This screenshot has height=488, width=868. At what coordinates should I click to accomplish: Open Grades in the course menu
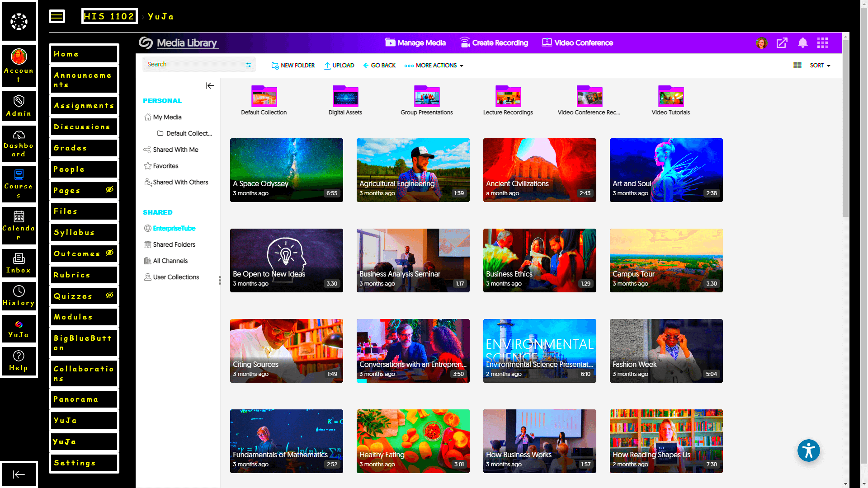[84, 148]
